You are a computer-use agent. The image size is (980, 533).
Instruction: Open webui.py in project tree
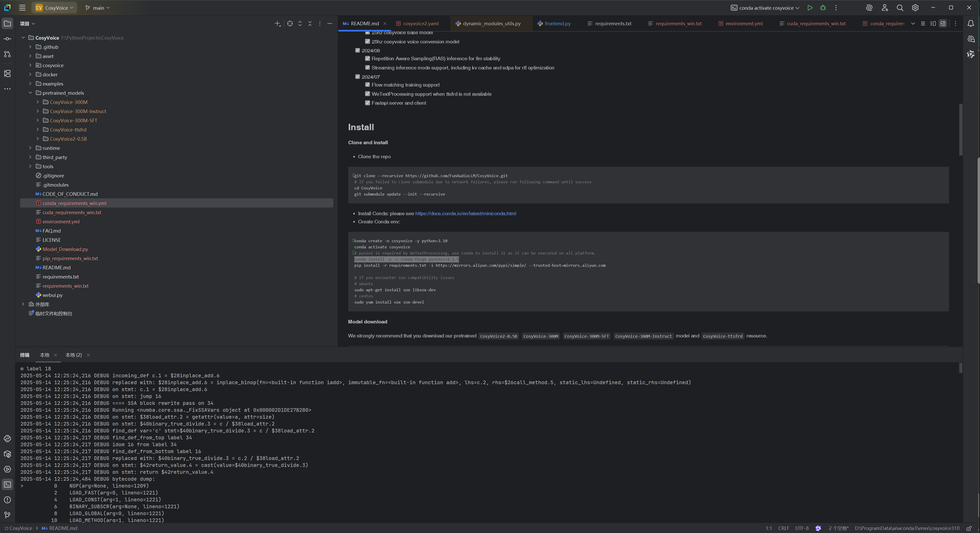click(53, 295)
